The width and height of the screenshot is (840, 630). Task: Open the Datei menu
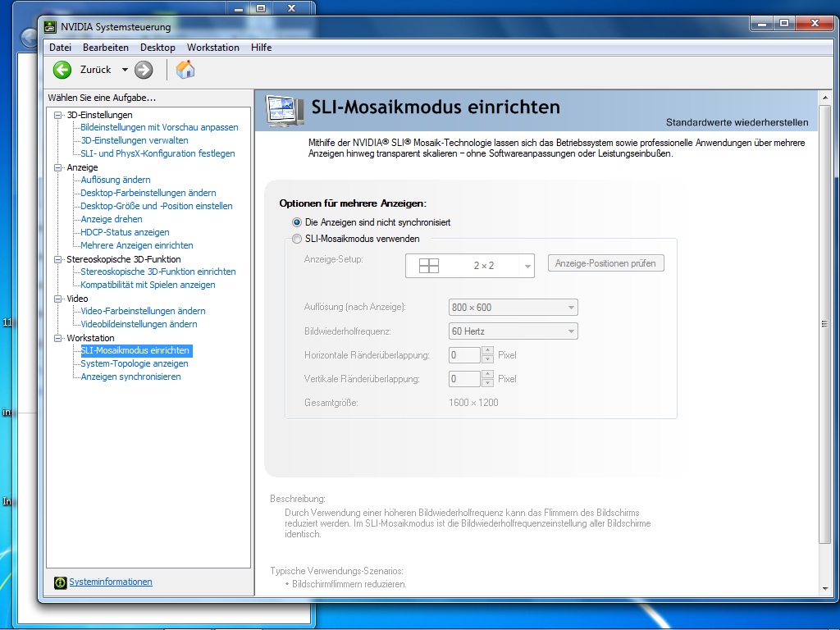pyautogui.click(x=60, y=47)
